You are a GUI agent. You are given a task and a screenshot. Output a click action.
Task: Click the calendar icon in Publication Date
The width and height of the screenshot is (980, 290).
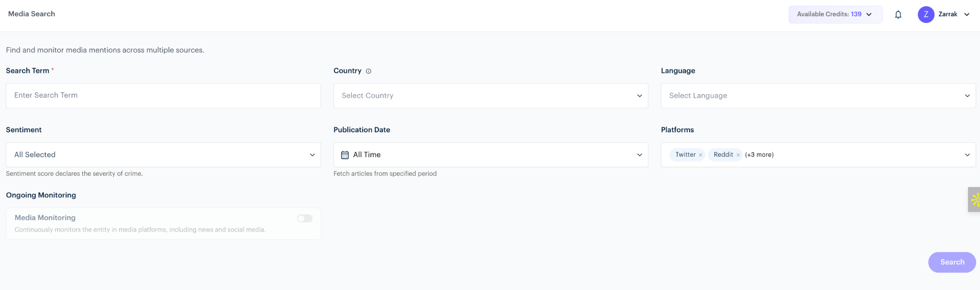[x=345, y=155]
